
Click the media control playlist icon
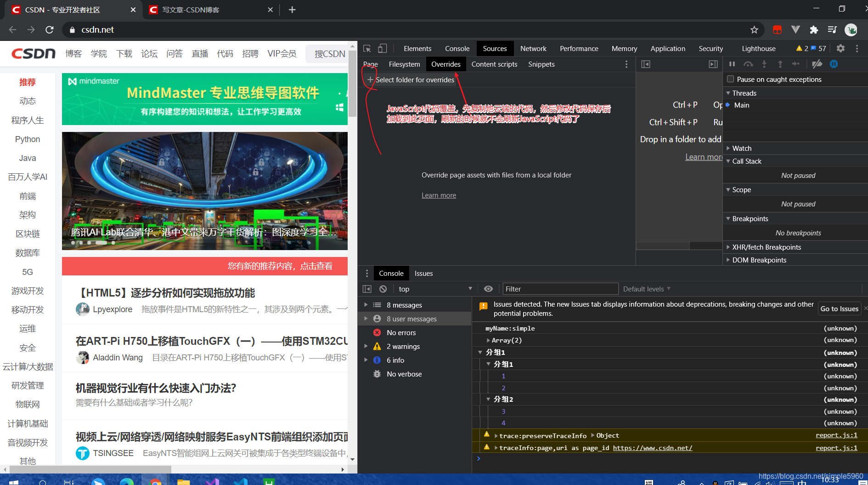(x=832, y=29)
